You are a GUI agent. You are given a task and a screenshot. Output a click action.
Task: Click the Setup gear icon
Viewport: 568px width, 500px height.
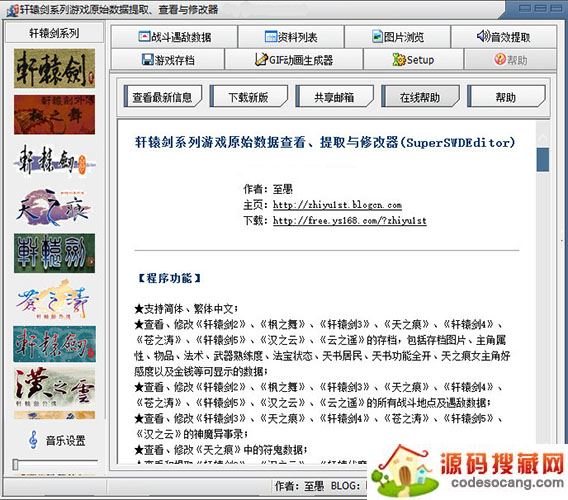coord(399,59)
